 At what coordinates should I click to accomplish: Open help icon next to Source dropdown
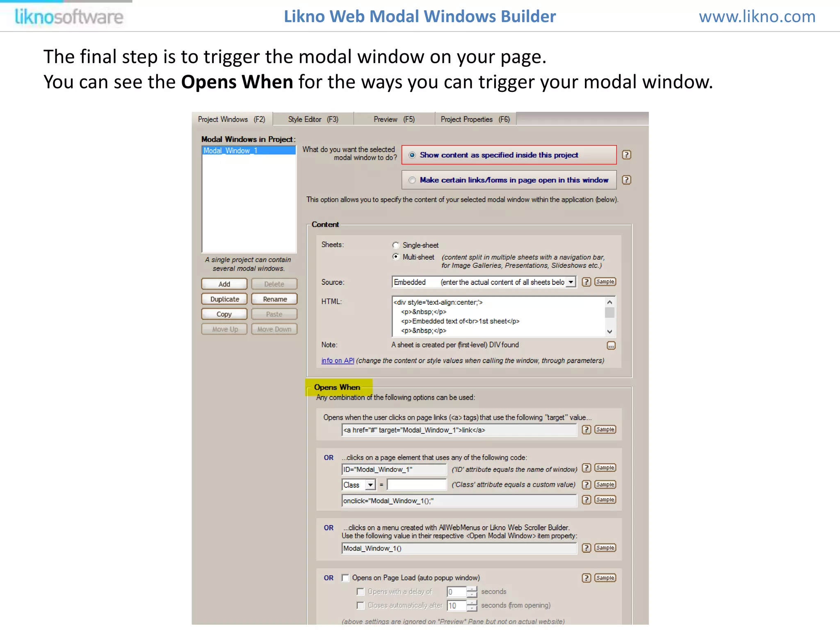[x=587, y=282]
